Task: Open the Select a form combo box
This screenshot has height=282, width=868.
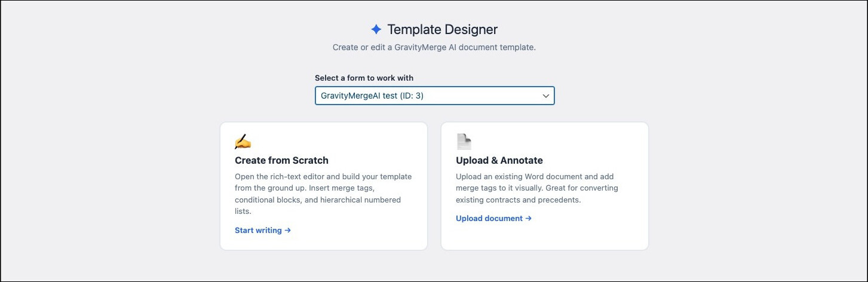Action: point(434,96)
